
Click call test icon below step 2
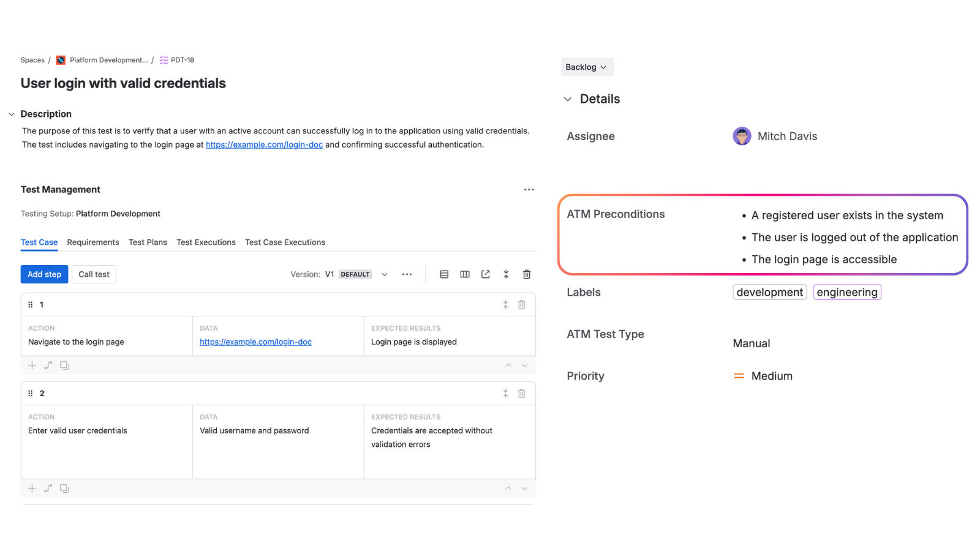[48, 489]
